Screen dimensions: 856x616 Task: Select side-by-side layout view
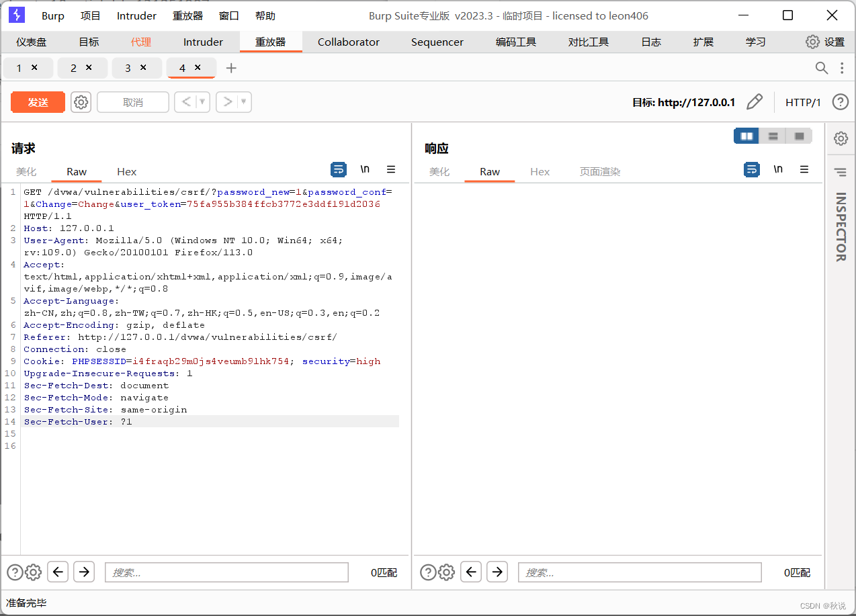click(746, 136)
